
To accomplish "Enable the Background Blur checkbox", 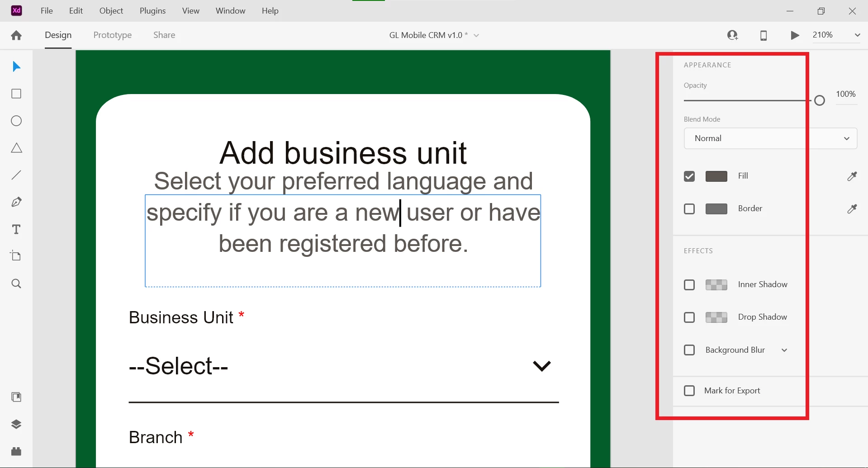I will 689,350.
